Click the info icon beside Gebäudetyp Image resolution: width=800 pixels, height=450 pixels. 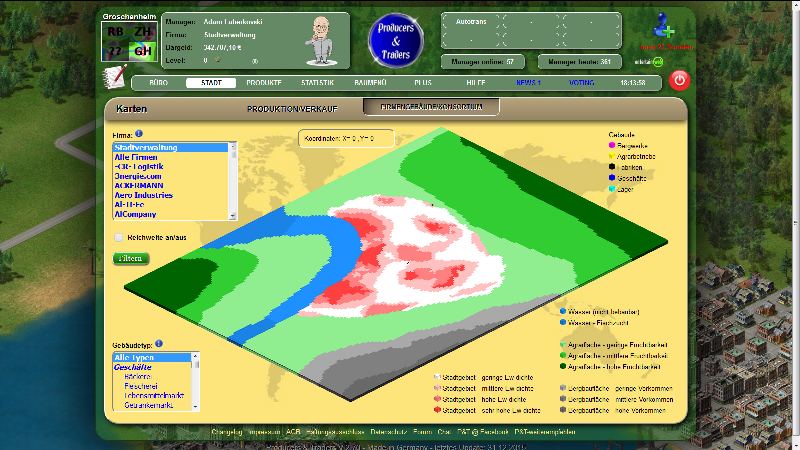pyautogui.click(x=159, y=343)
